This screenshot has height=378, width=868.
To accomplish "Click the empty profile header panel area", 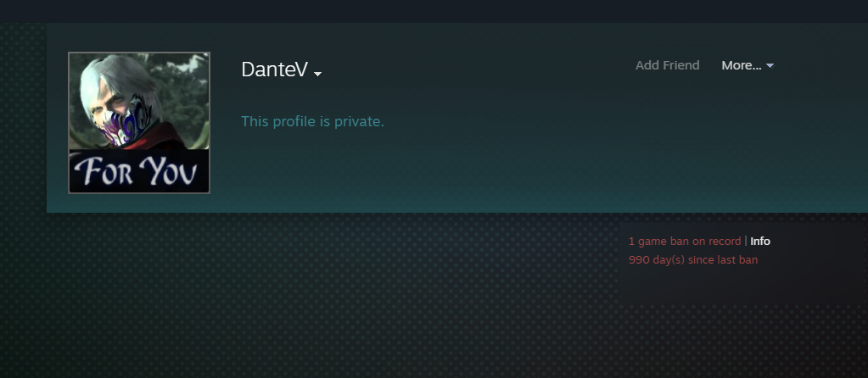I will pyautogui.click(x=498, y=166).
